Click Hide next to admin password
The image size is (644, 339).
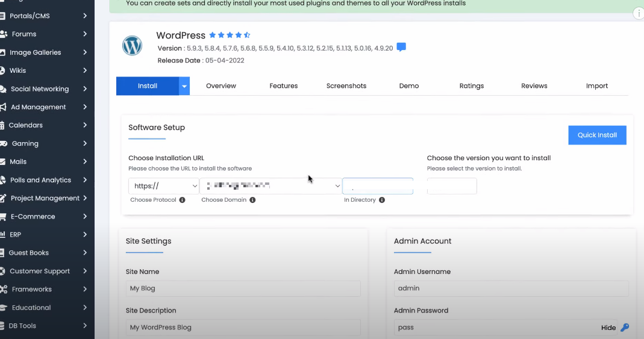coord(608,328)
